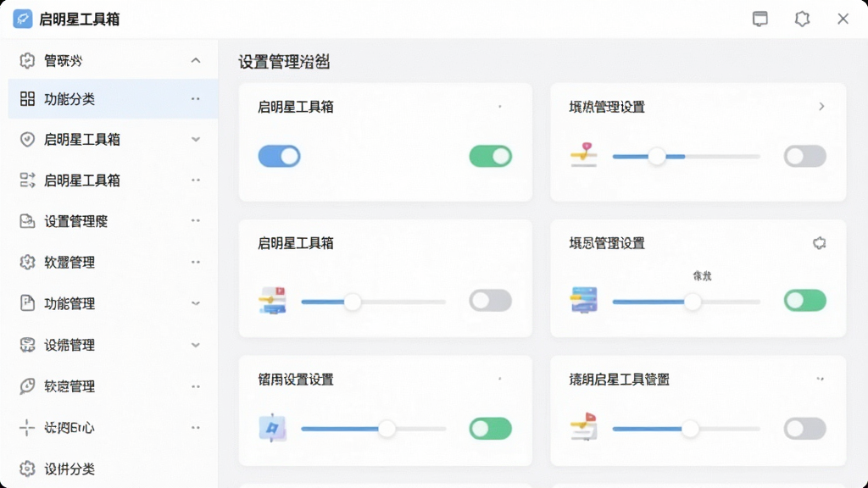Click the transfer icon beside second 启明星工具箱 item
Screen dimensions: 868x488
coord(27,180)
